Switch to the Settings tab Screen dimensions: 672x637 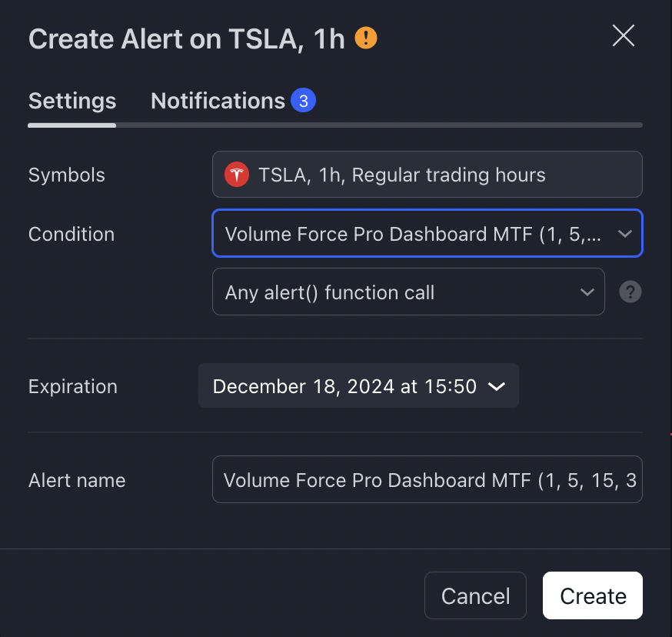point(72,102)
